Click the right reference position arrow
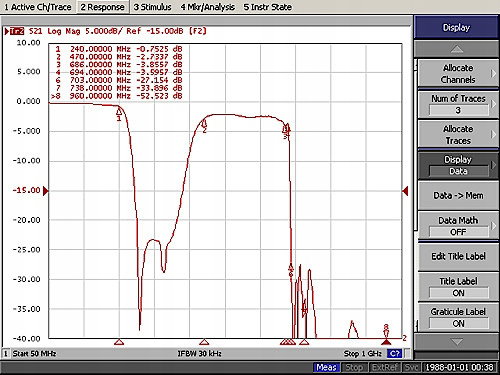 coord(405,191)
